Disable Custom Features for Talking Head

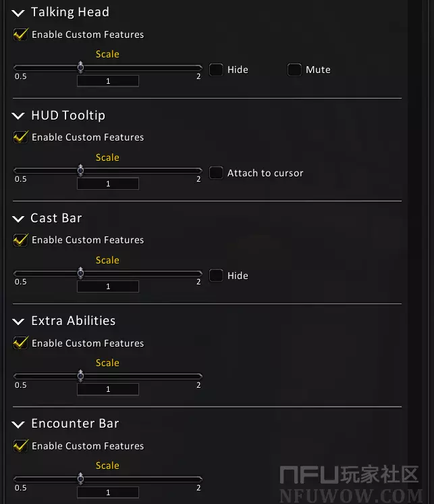coord(21,34)
